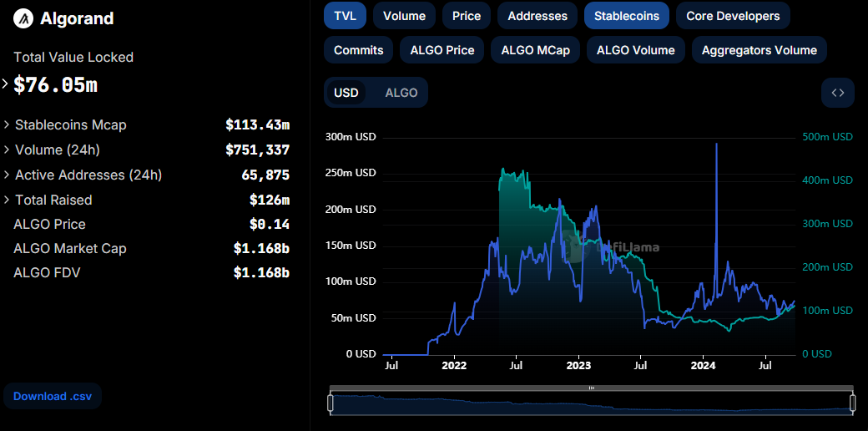868x431 pixels.
Task: Click the TVL spike peak in 2024
Action: [x=717, y=144]
